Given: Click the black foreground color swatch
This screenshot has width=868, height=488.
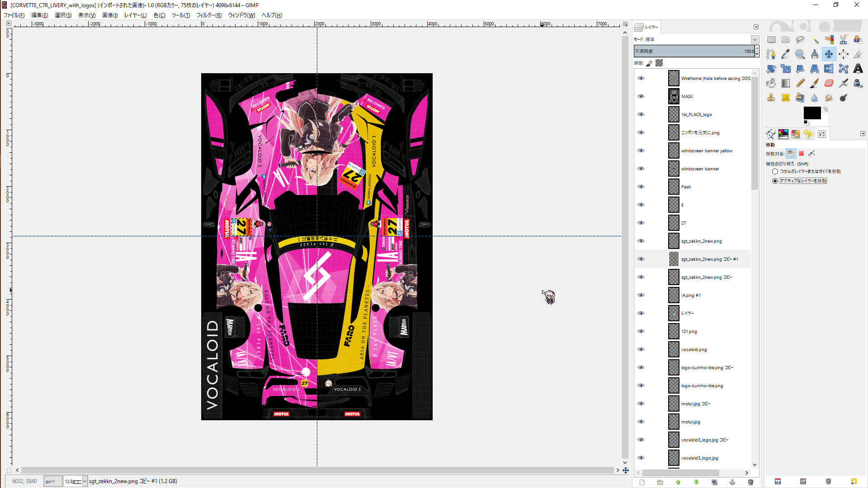Looking at the screenshot, I should [x=811, y=113].
